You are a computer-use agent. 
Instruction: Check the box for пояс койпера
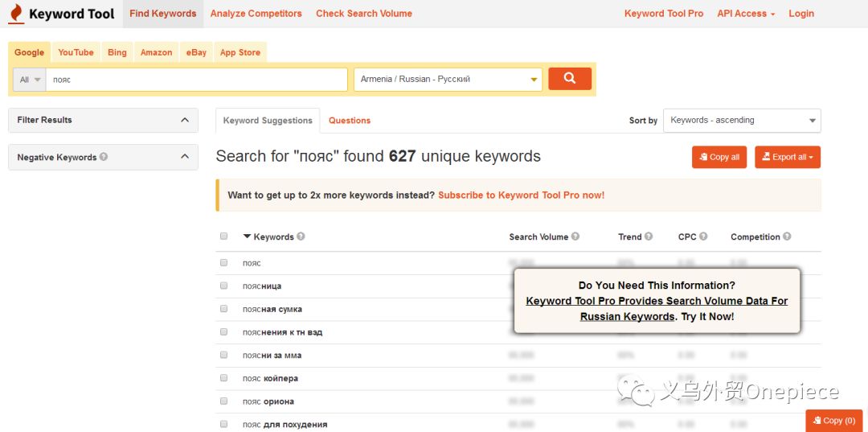(223, 378)
